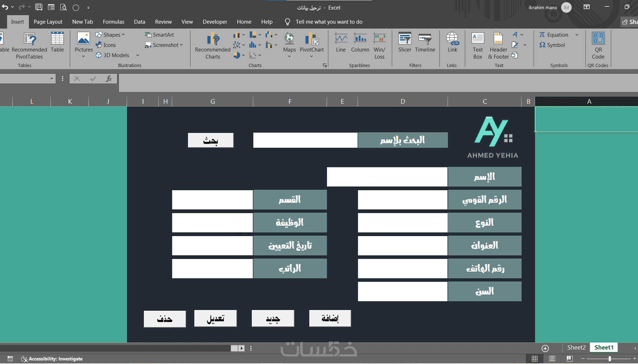Insert a SmartArt graphic
Viewport: 638px width, 364px height.
pos(159,35)
